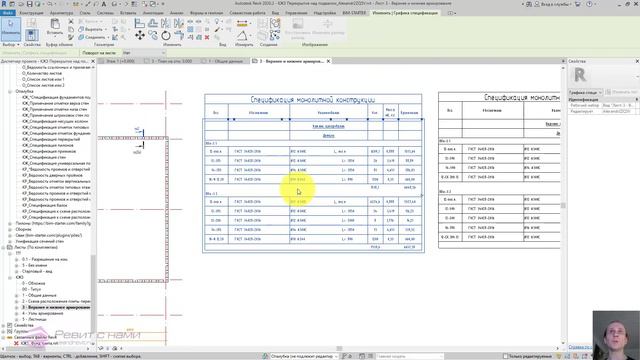Screen dimensions: 640x360
Task: Expand the 'Сборное' tree node
Action: [x=10, y=229]
